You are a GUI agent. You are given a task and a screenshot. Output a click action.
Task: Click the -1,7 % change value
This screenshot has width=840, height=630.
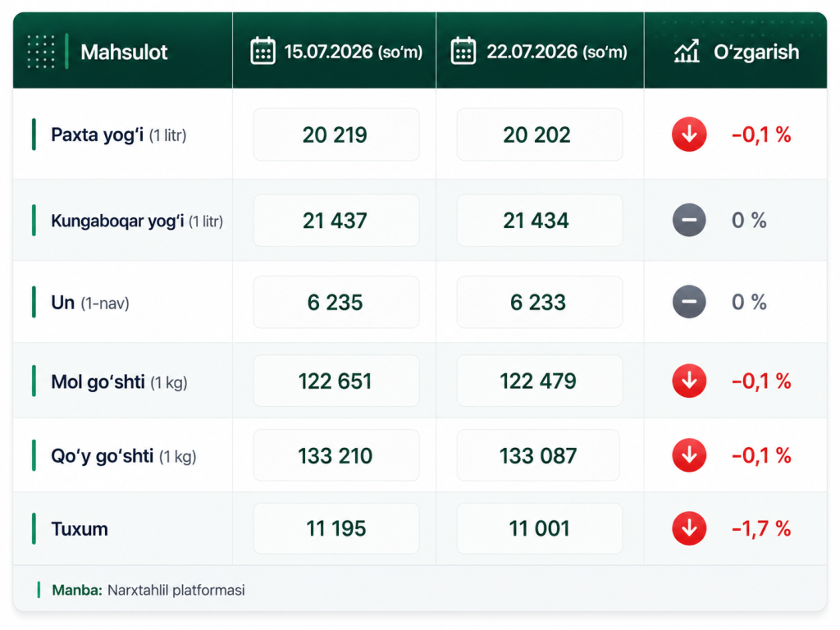coord(761,529)
